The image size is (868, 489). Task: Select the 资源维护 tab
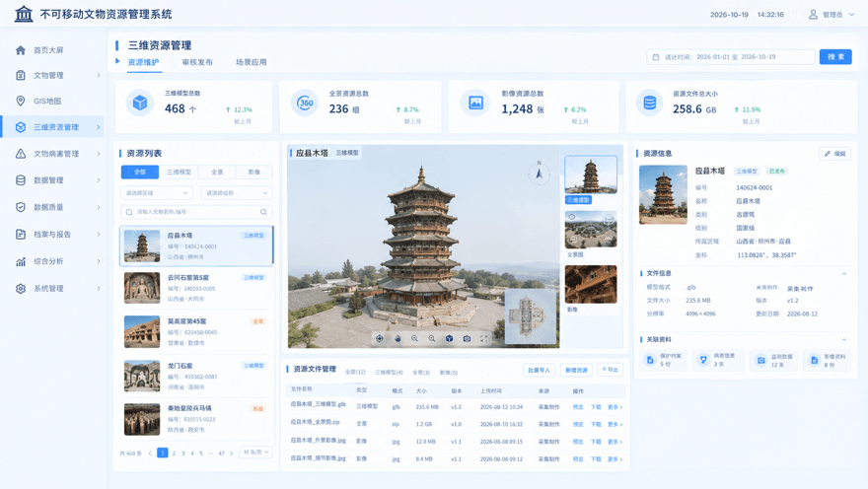click(143, 62)
